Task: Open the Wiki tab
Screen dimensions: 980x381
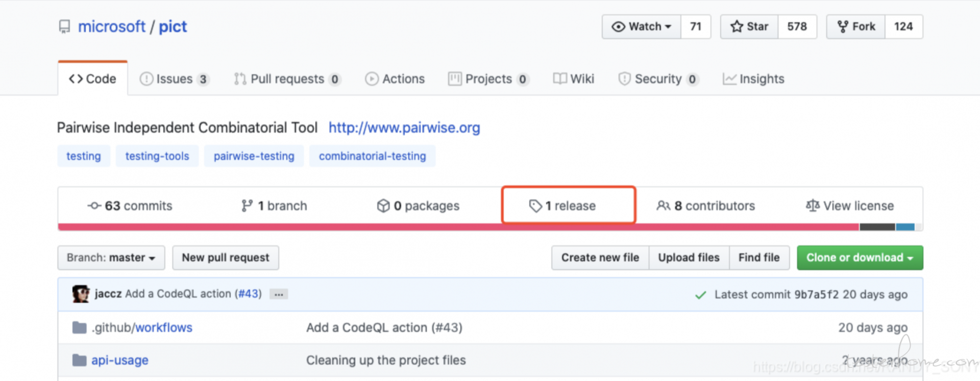Action: [574, 79]
